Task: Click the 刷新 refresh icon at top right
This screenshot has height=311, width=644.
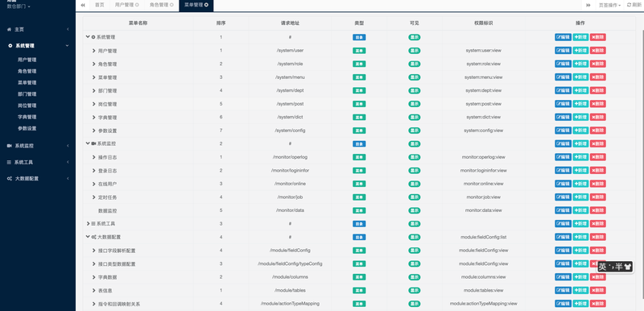Action: pyautogui.click(x=629, y=5)
